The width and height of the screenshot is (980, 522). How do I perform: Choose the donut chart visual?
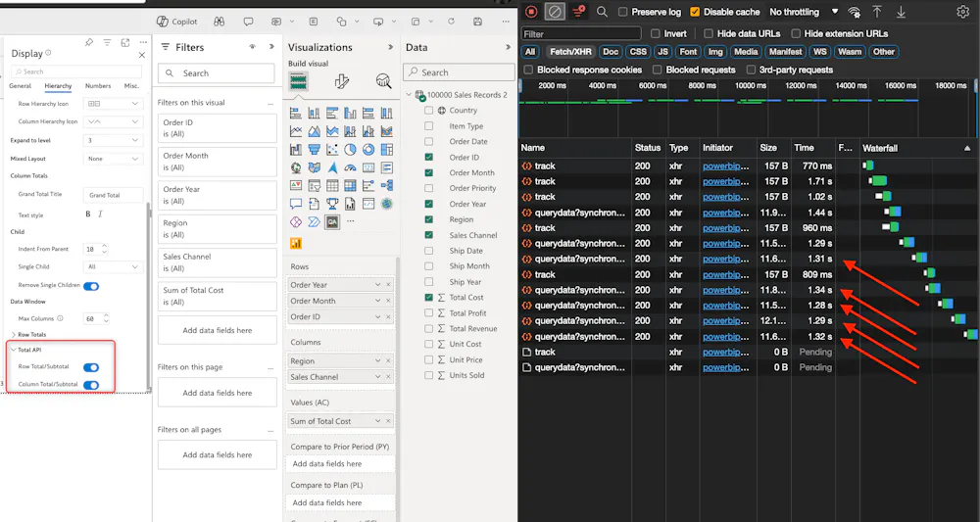coord(368,149)
